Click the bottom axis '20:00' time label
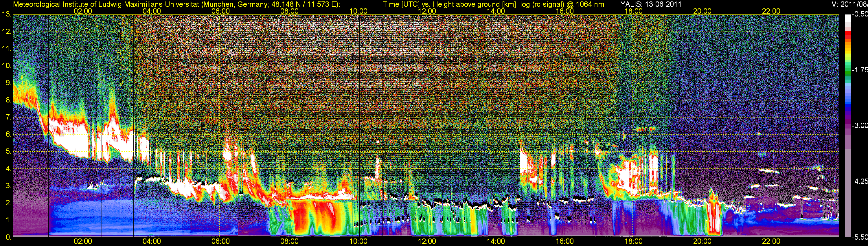Image resolution: width=868 pixels, height=246 pixels. pos(702,241)
